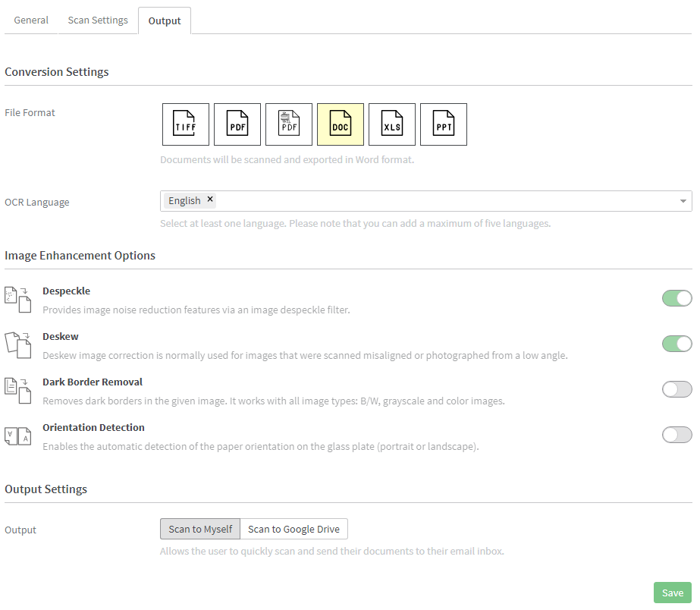Viewport: 700px width, 610px height.
Task: Choose the XLS file format icon
Action: click(392, 124)
